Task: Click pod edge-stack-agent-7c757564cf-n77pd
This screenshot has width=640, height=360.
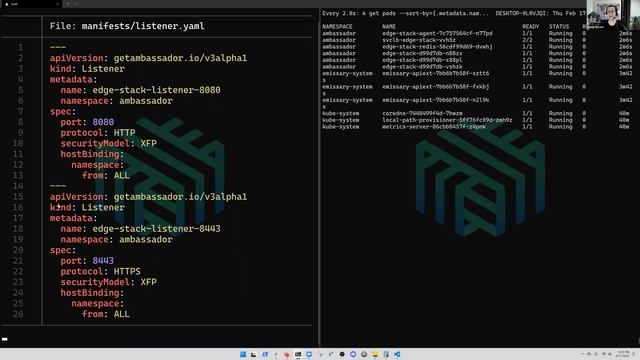Action: point(437,33)
